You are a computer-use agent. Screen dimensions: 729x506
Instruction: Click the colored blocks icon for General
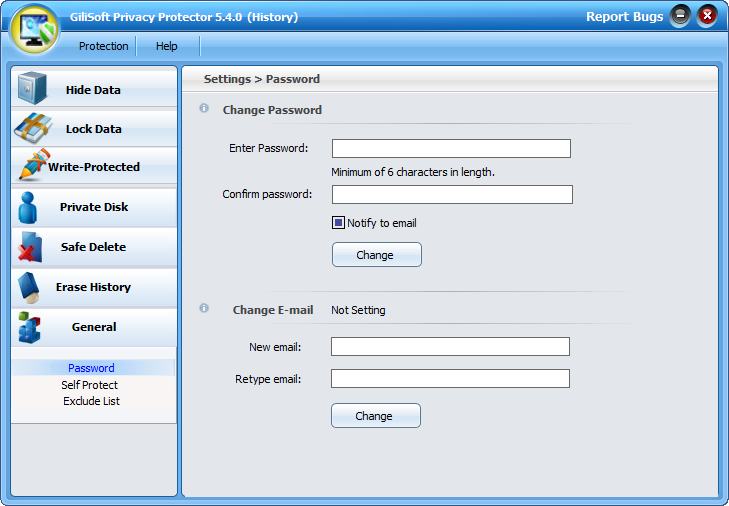click(x=29, y=327)
